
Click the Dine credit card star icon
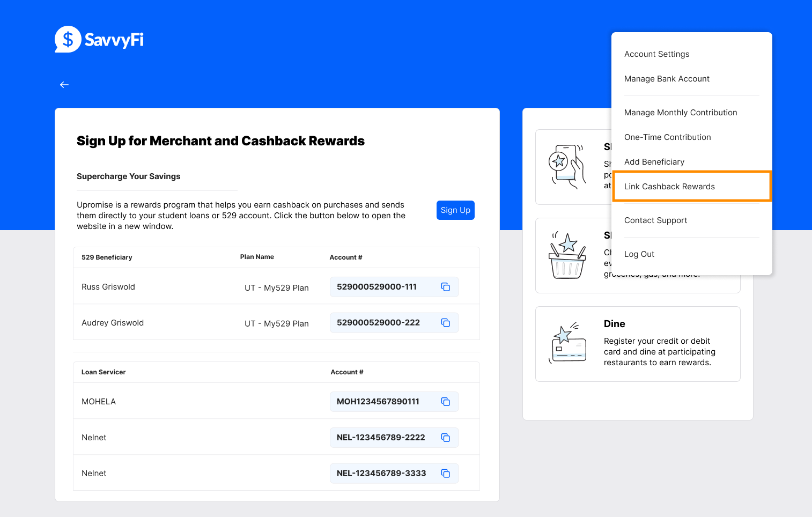[x=567, y=343]
